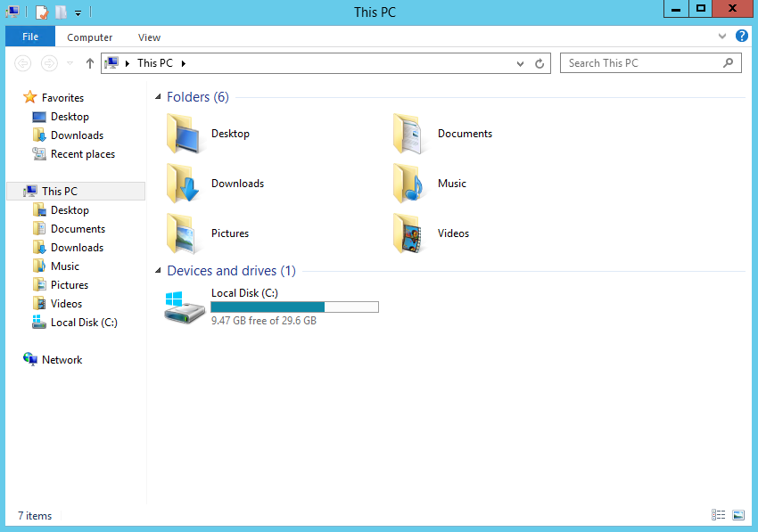Refresh the This PC address bar
This screenshot has height=532, width=758.
pos(540,63)
